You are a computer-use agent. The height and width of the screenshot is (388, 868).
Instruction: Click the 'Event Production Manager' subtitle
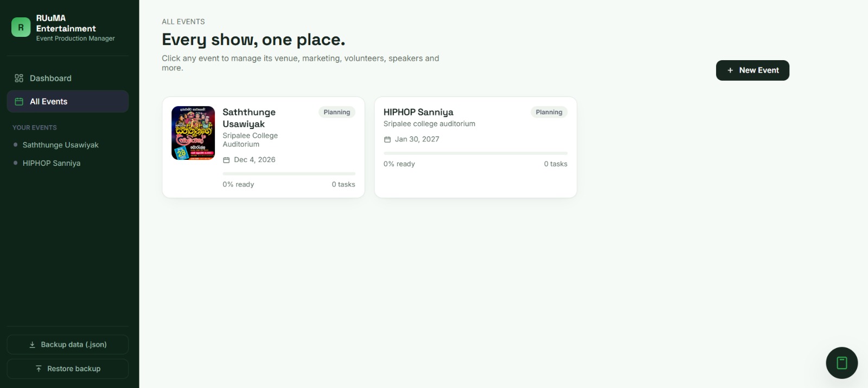point(75,38)
